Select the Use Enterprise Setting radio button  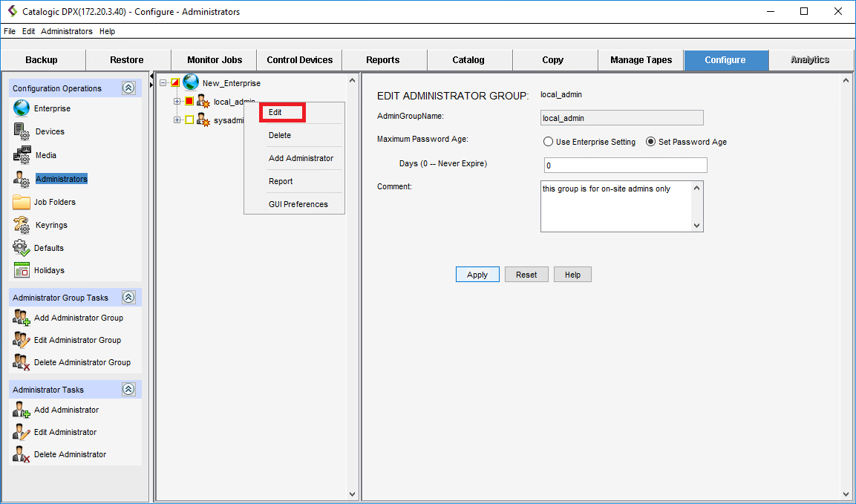[548, 142]
